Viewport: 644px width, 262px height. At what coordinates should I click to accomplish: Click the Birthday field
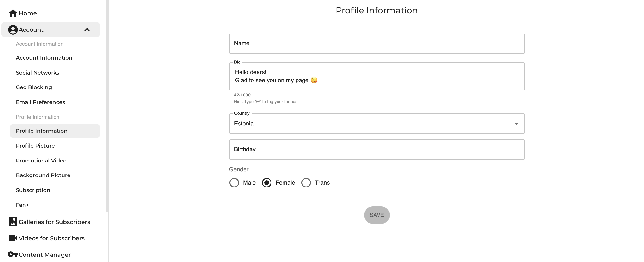[377, 150]
